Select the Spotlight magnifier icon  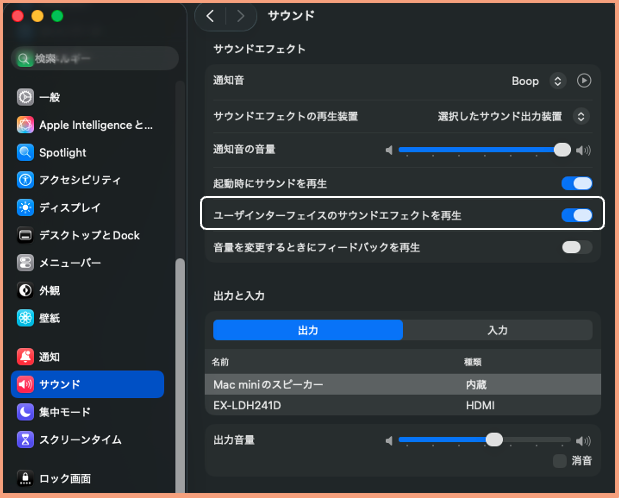click(x=26, y=153)
